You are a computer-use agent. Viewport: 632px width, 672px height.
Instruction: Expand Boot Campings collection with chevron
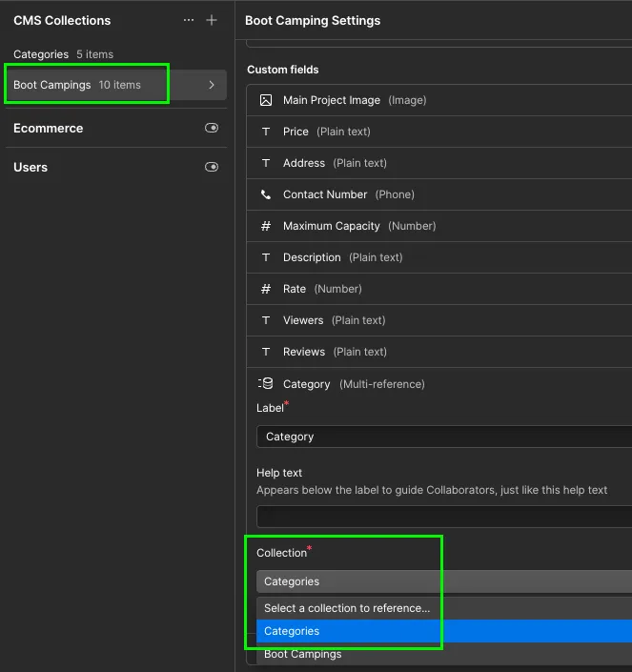click(212, 85)
